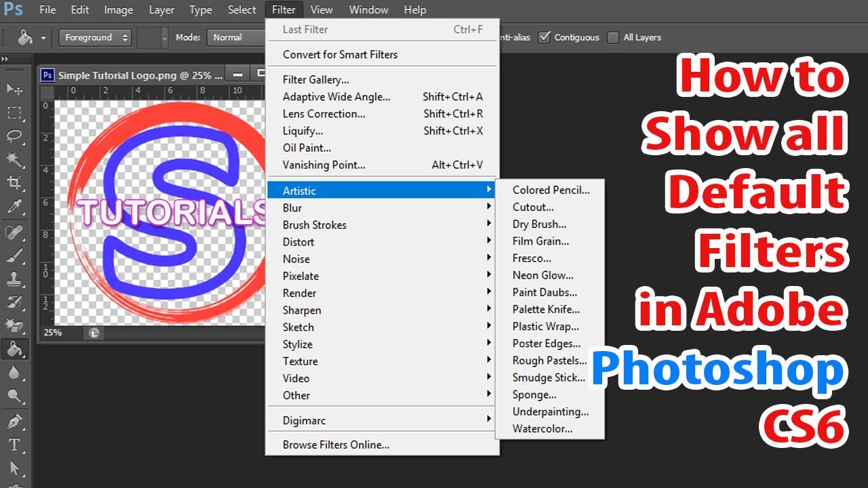This screenshot has width=868, height=488.
Task: Open the Vanishing Point filter
Action: click(382, 165)
